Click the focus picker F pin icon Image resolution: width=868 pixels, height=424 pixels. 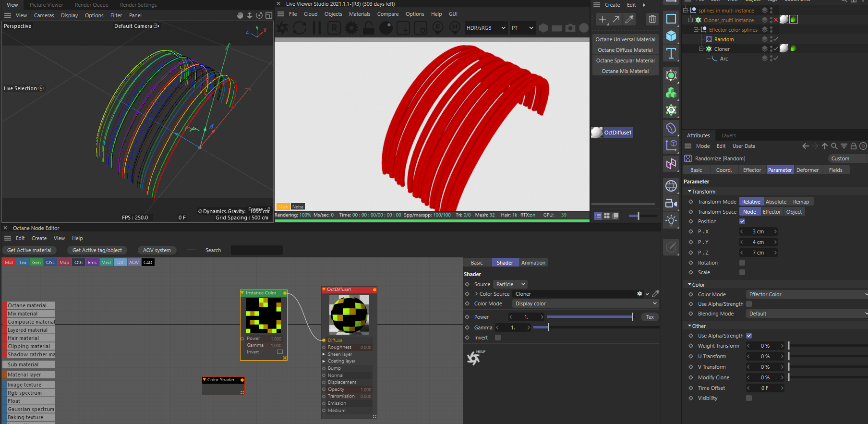(x=438, y=28)
